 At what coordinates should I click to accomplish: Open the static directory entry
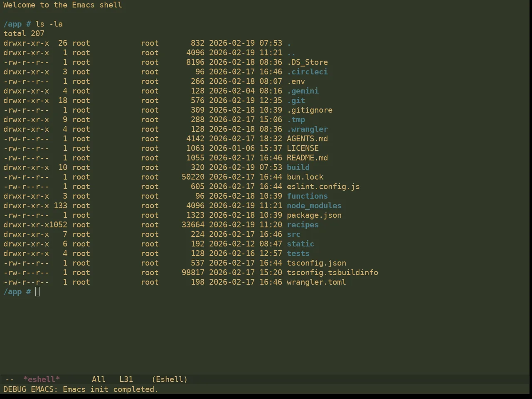click(x=300, y=244)
